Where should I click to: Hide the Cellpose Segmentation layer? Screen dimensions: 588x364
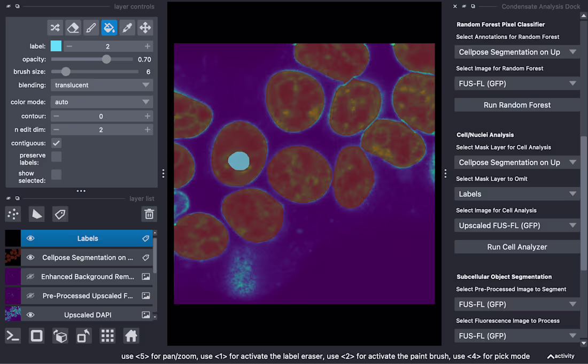[30, 257]
